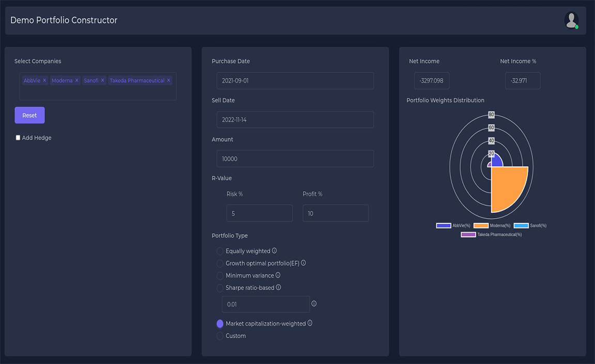Open the Select Companies multi-select box
Screen dimensions: 595x364
click(x=98, y=93)
